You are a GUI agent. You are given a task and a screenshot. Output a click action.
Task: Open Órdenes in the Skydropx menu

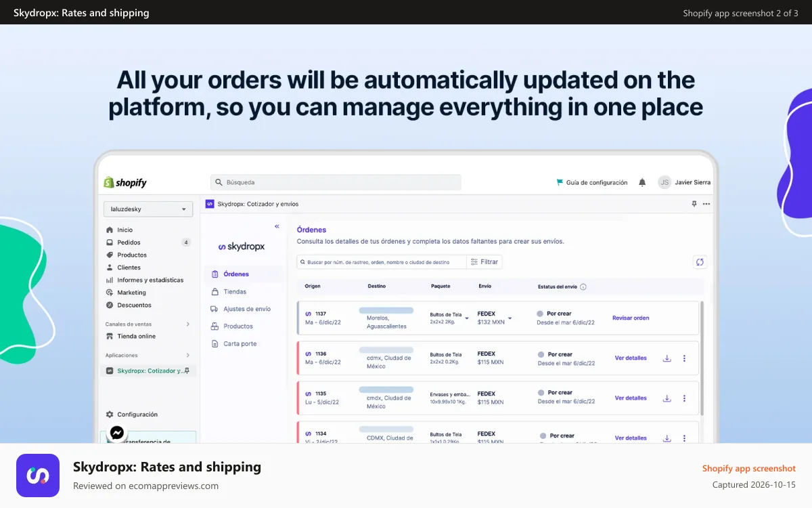point(236,274)
